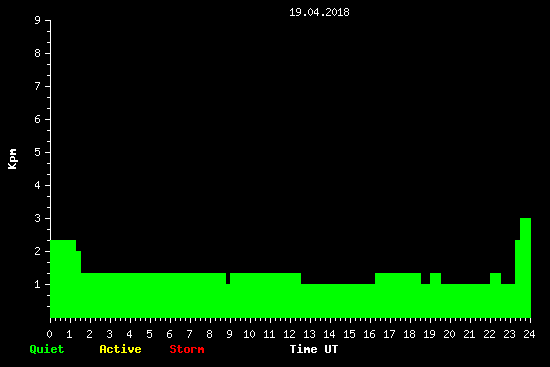Click the hour 22 tick label
The width and height of the screenshot is (550, 367).
click(x=489, y=334)
